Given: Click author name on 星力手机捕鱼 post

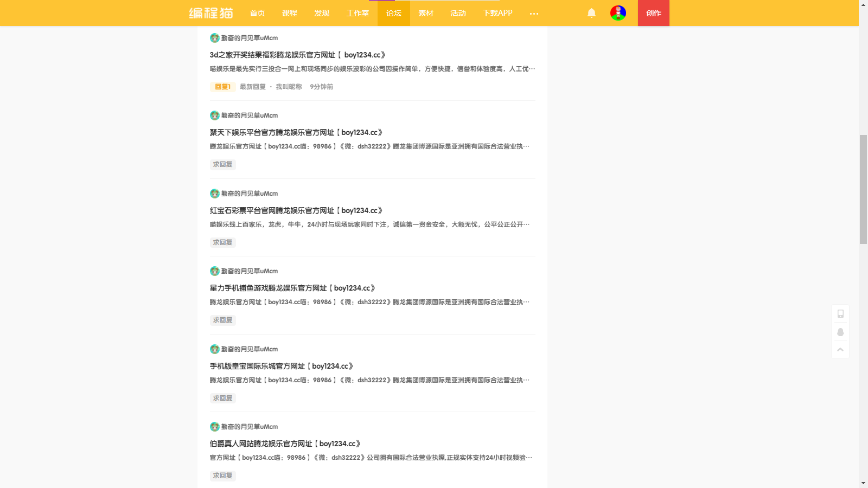Looking at the screenshot, I should coord(250,271).
